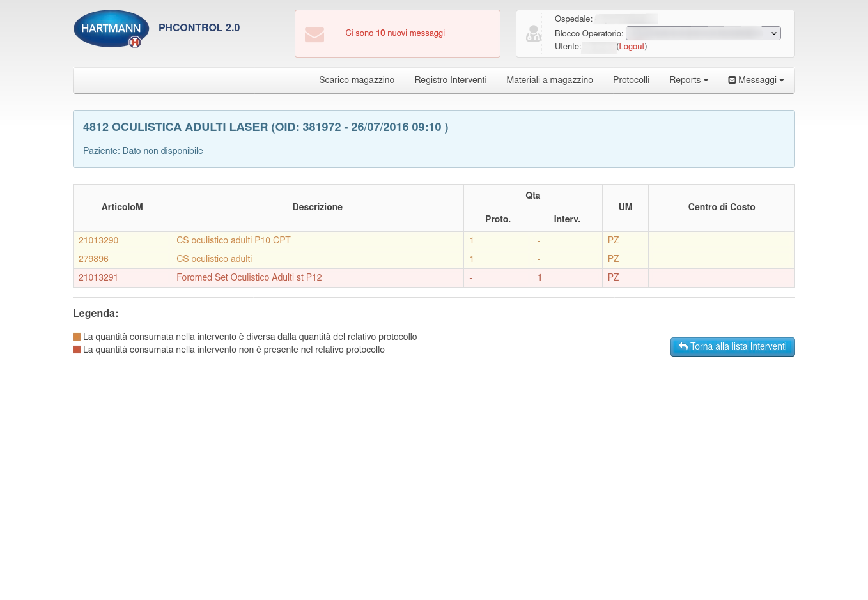
Task: Select the CS oculistico adulti P10 CPT row
Action: [x=233, y=240]
